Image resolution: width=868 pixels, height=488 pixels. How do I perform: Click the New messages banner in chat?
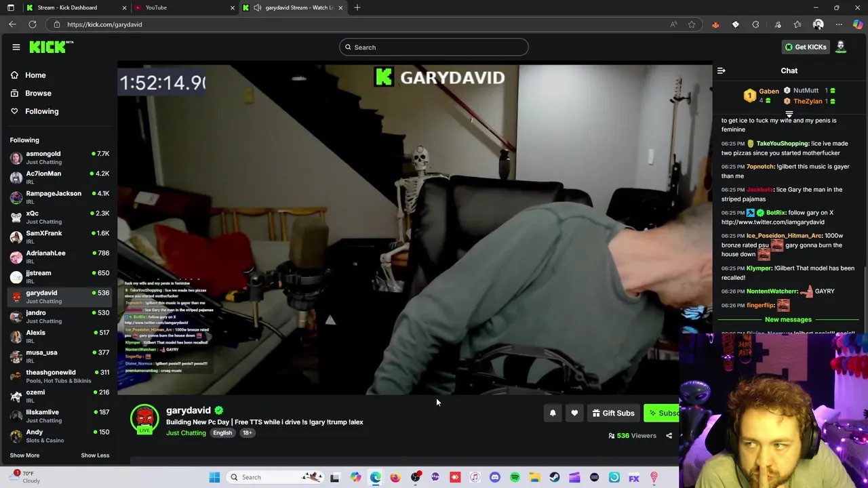[788, 319]
